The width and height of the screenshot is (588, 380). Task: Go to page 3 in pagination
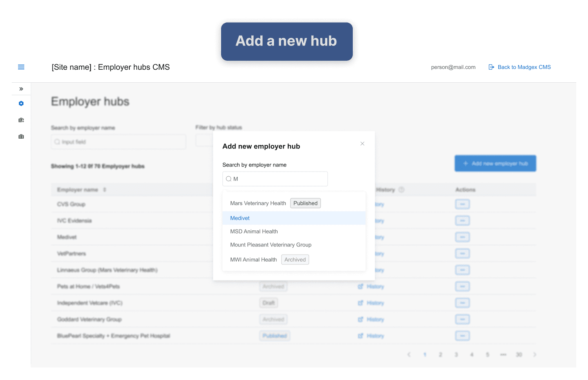[x=456, y=355]
